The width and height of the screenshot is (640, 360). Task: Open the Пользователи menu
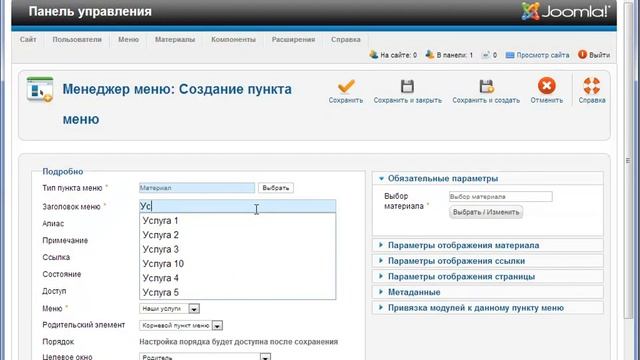coord(77,40)
